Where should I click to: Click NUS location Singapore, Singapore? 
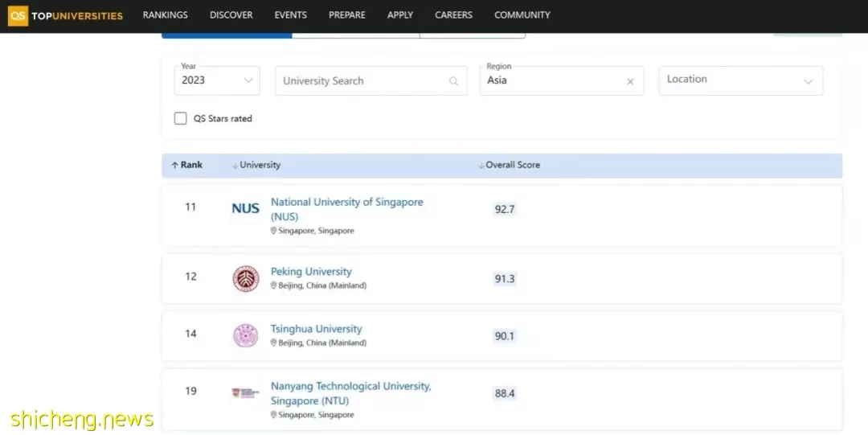click(x=312, y=231)
